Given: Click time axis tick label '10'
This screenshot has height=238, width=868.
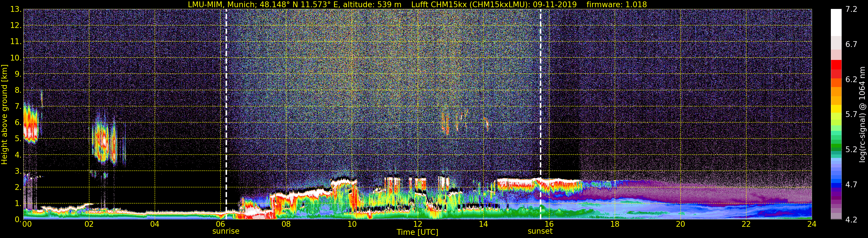Looking at the screenshot, I should pyautogui.click(x=351, y=224).
